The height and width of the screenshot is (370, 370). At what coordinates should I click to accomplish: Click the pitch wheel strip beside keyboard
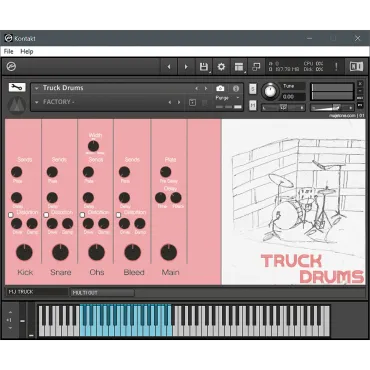[x=22, y=321]
